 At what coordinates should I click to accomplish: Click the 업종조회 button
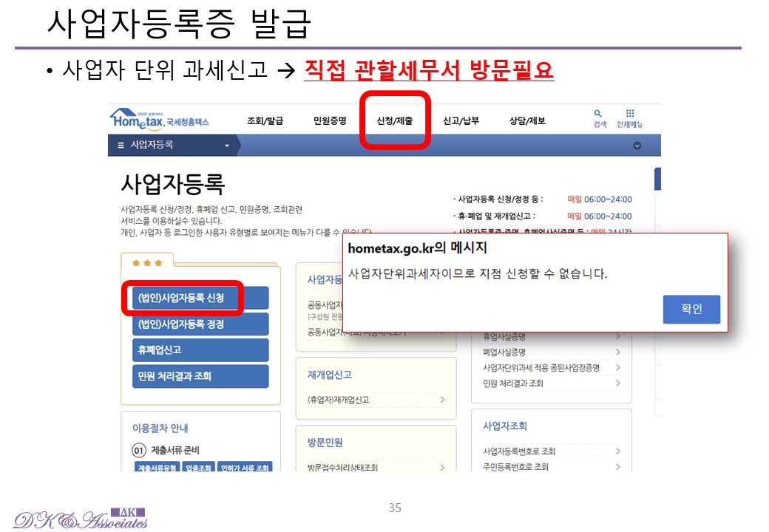pos(199,467)
